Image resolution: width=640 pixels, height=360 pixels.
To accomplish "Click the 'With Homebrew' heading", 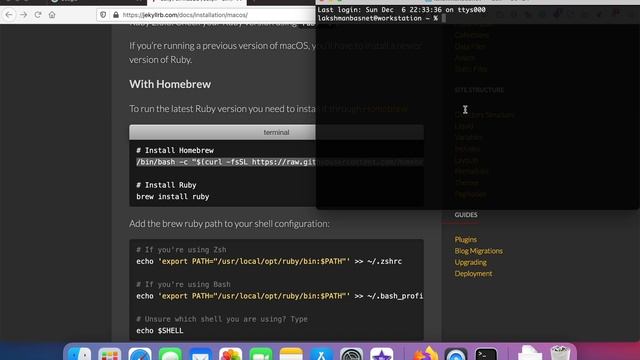I will tap(170, 84).
